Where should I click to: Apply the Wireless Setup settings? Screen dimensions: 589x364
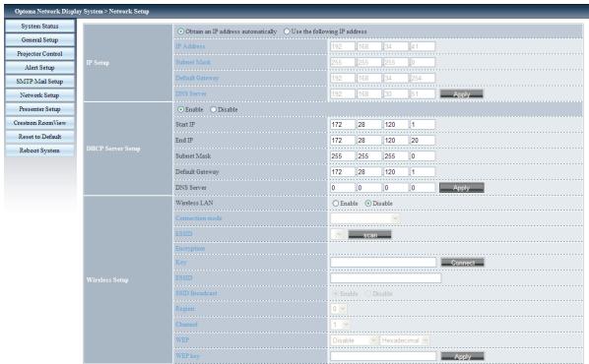point(462,356)
